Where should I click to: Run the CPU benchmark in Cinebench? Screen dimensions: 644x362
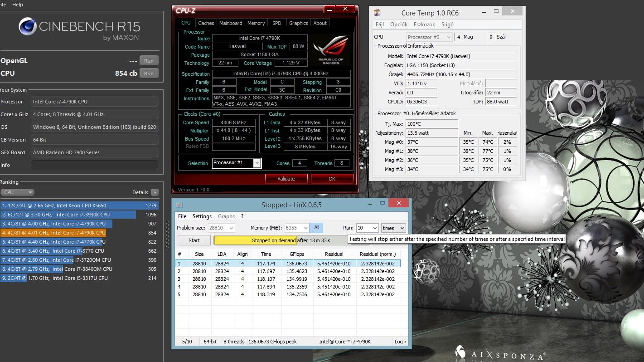(x=149, y=73)
